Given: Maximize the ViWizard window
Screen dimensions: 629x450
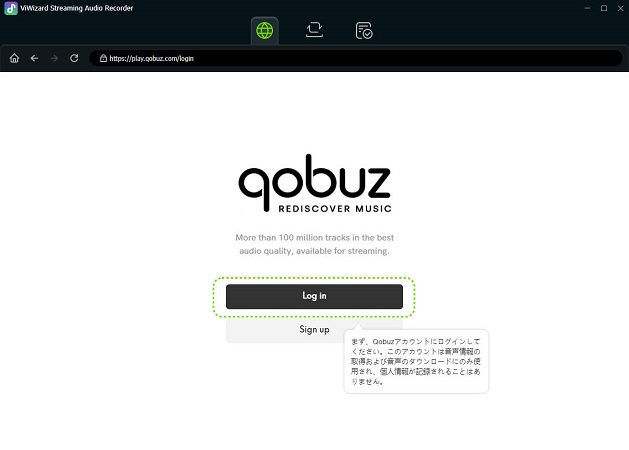Looking at the screenshot, I should pos(604,8).
